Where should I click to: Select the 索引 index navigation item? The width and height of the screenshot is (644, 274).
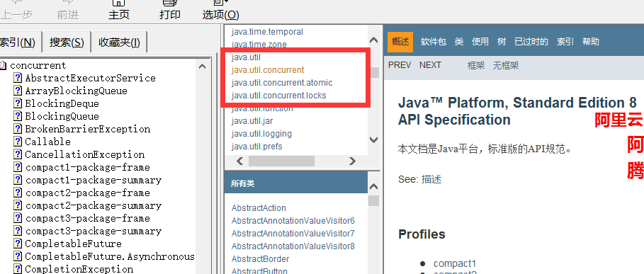point(565,42)
